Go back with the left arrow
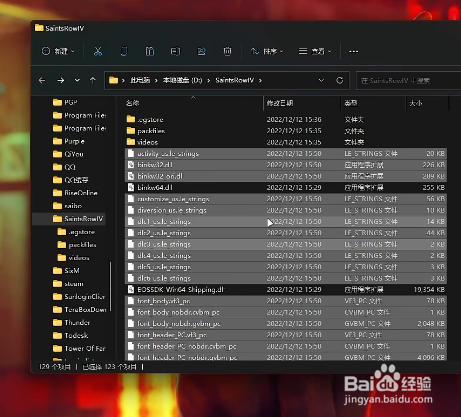 pyautogui.click(x=42, y=80)
